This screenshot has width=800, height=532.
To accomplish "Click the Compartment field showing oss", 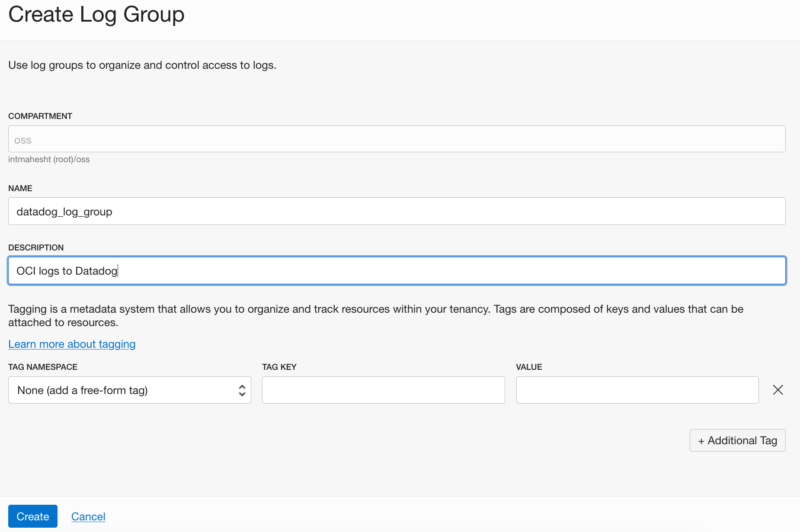I will (x=397, y=139).
